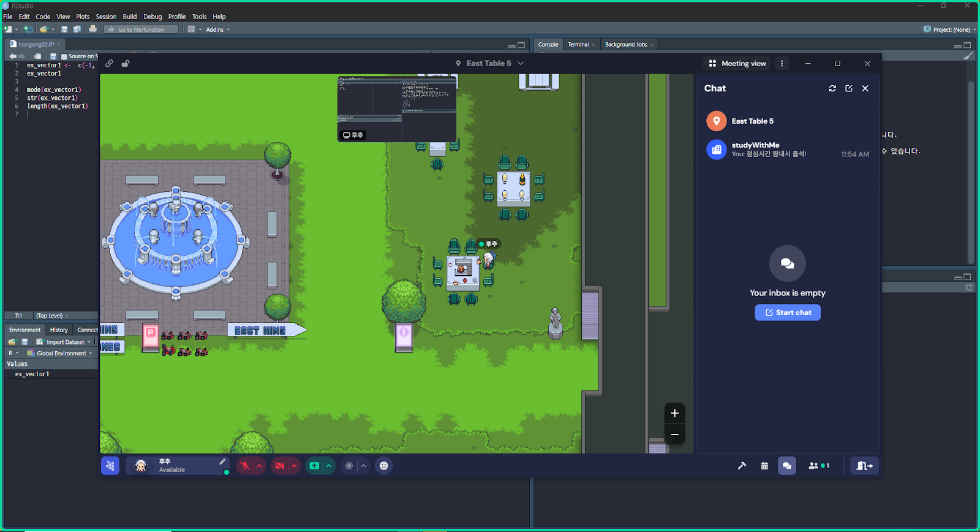Image resolution: width=980 pixels, height=532 pixels.
Task: Switch to Meeting view
Action: pyautogui.click(x=737, y=63)
